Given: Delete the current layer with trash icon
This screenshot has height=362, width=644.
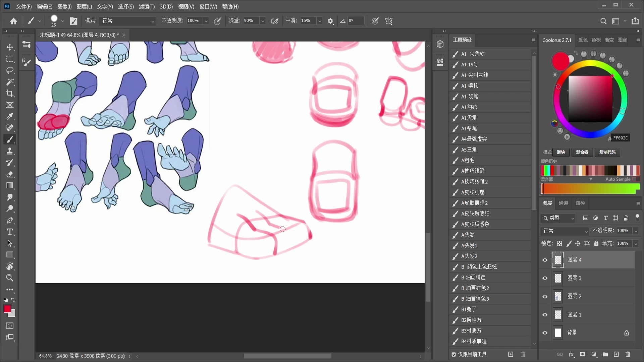Looking at the screenshot, I should coord(628,354).
